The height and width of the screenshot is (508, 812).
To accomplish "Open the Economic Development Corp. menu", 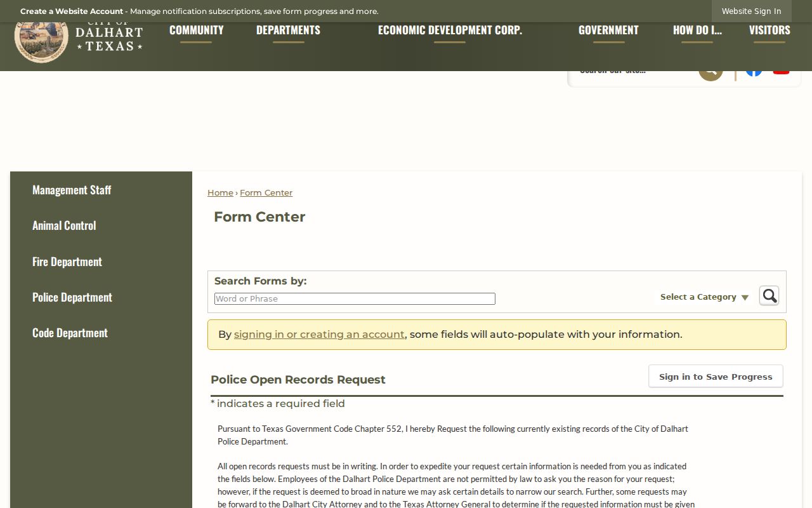I will tap(450, 30).
